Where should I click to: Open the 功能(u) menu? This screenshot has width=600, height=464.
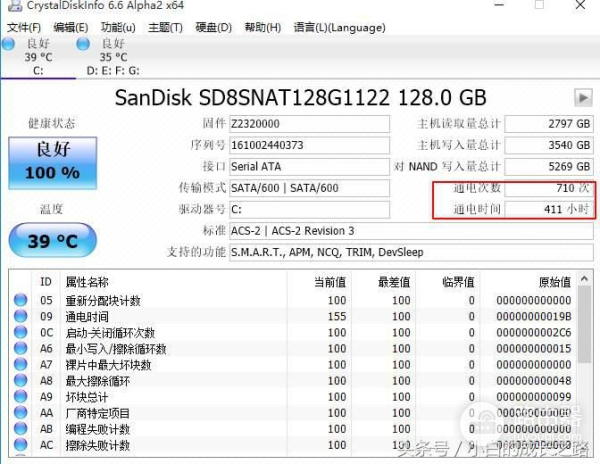118,27
